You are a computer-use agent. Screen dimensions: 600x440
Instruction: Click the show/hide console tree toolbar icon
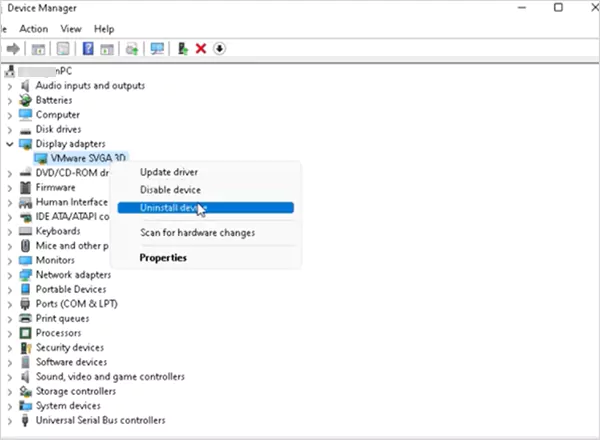[38, 49]
